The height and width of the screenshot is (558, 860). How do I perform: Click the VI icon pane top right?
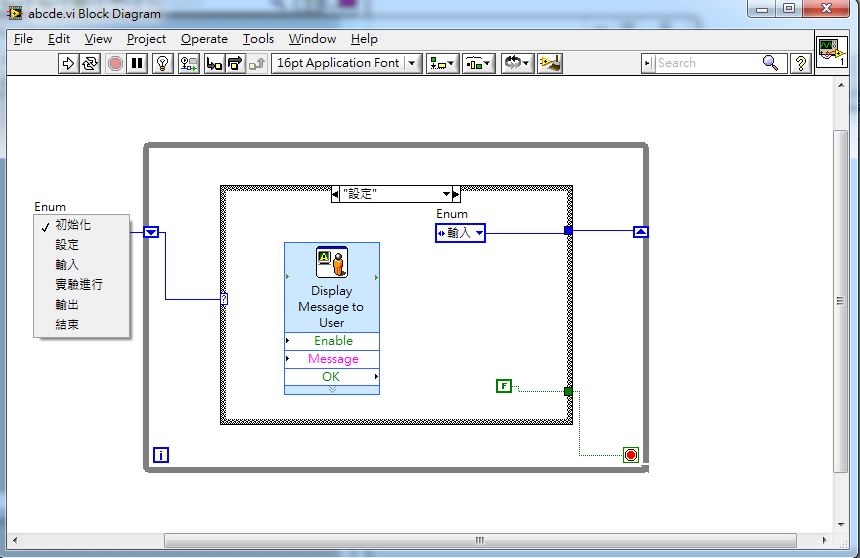831,52
